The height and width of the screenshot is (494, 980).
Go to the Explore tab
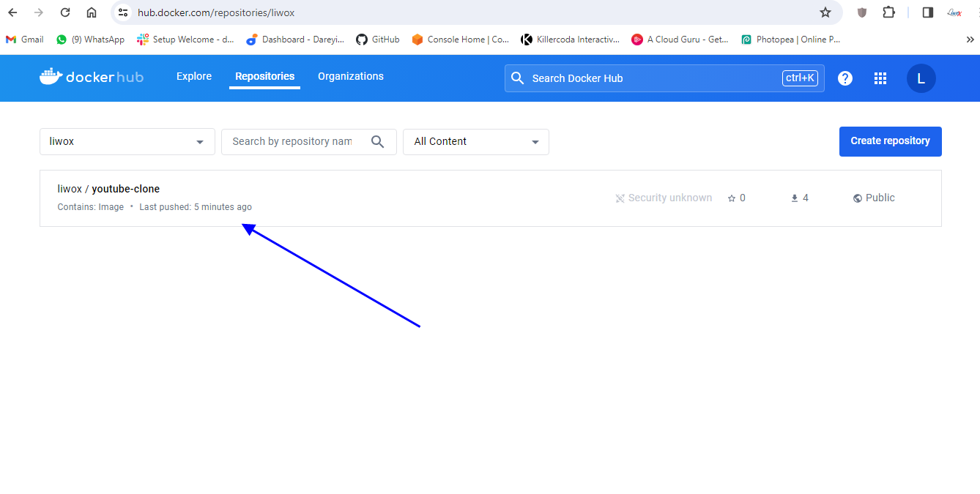click(x=194, y=76)
